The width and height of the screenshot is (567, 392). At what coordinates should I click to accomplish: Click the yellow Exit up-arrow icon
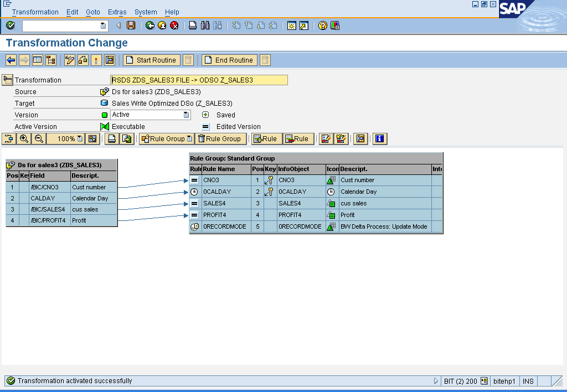tap(162, 25)
